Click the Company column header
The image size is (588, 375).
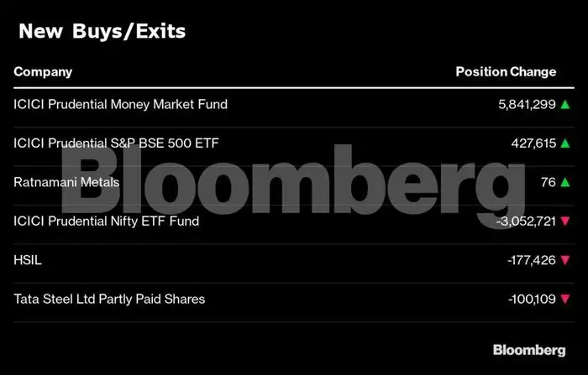[43, 71]
